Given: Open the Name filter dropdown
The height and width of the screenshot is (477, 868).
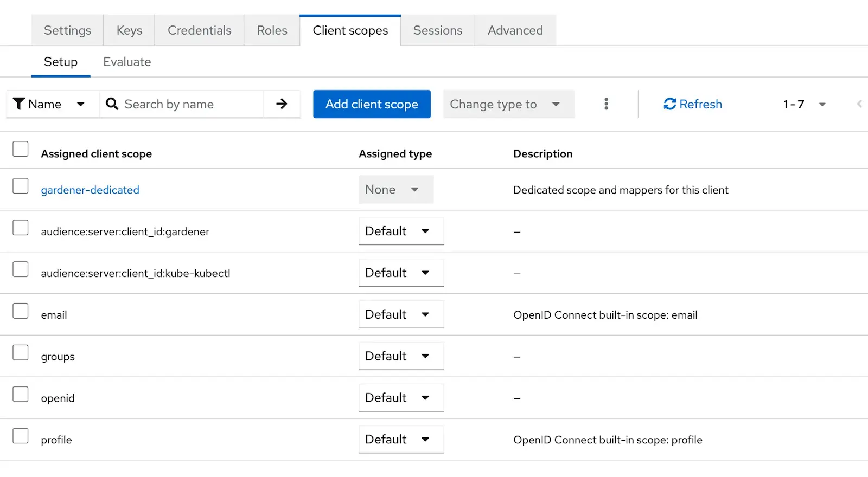Looking at the screenshot, I should (x=53, y=104).
